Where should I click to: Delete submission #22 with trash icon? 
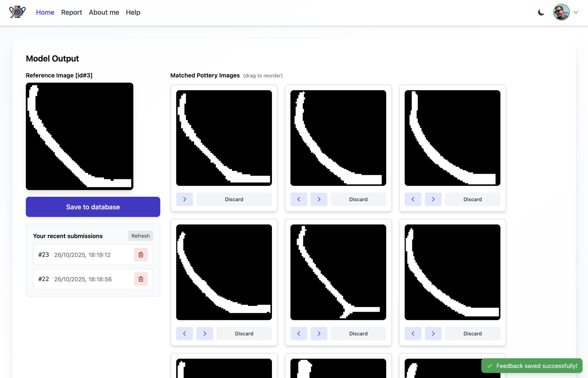click(x=141, y=279)
